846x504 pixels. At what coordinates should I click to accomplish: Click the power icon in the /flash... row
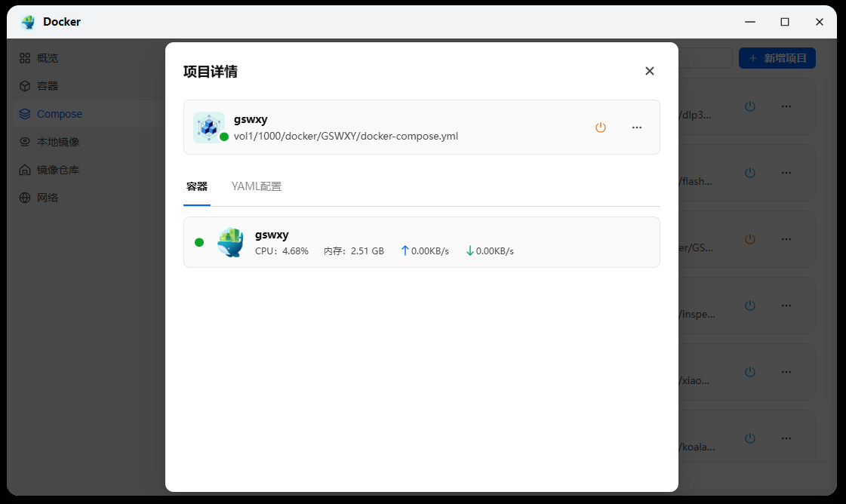coord(750,173)
